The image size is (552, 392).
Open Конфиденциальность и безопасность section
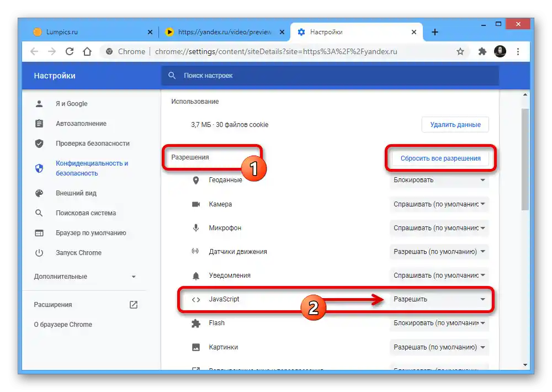(x=92, y=168)
